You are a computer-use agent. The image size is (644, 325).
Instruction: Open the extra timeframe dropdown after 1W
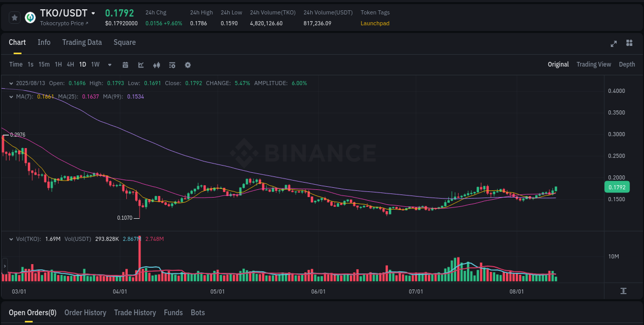click(109, 65)
